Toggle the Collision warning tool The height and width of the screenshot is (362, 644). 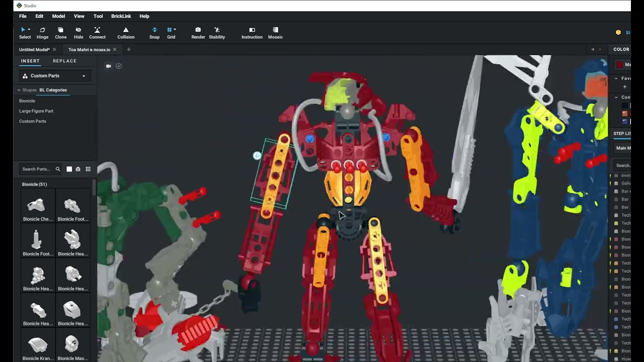(x=126, y=33)
